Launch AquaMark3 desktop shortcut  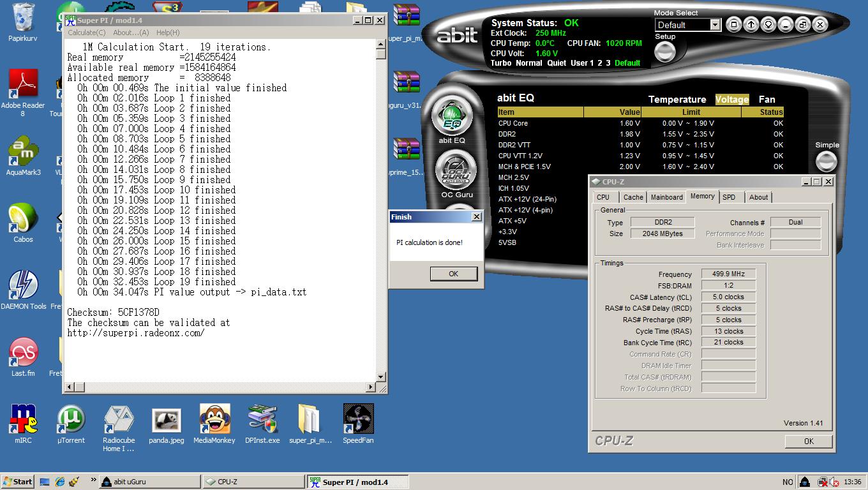pos(23,156)
